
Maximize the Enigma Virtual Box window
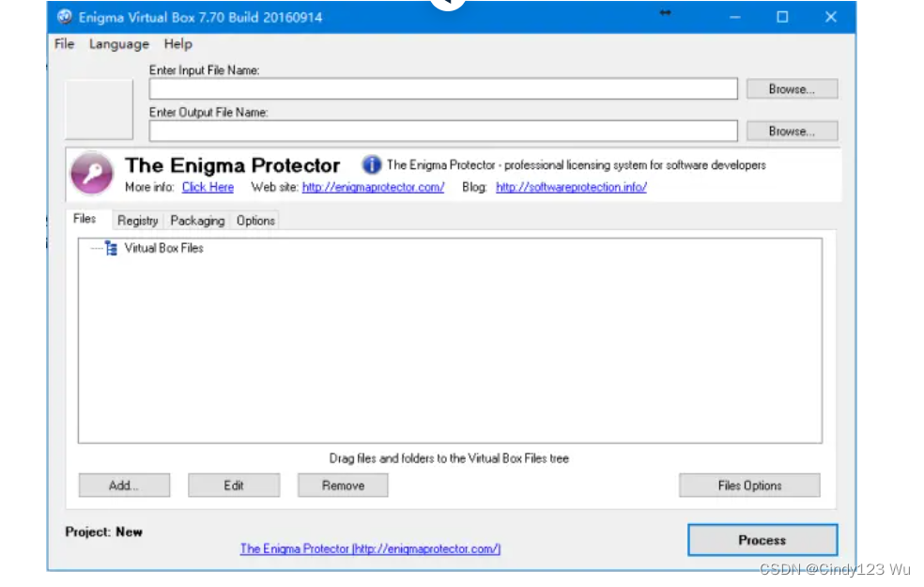point(782,17)
